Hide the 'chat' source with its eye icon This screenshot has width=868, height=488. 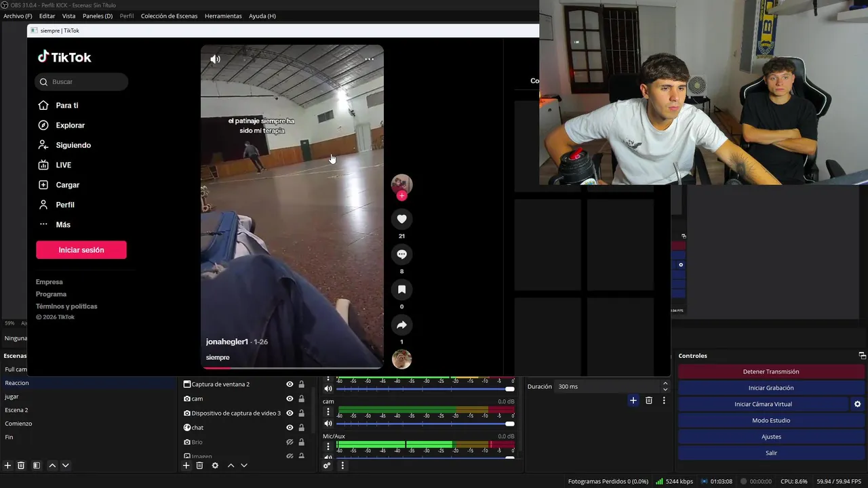point(290,428)
